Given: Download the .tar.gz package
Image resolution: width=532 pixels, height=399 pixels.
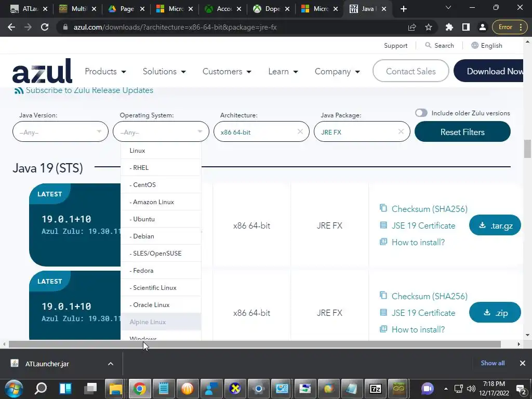Looking at the screenshot, I should click(x=495, y=225).
